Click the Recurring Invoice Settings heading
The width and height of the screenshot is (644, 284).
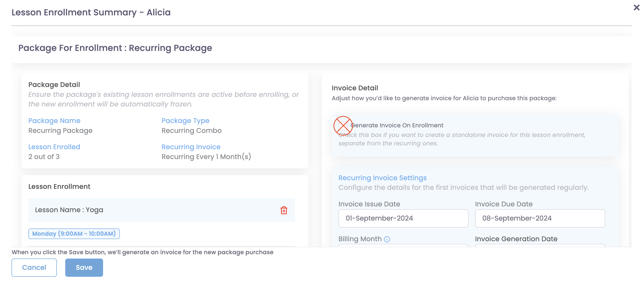[382, 178]
